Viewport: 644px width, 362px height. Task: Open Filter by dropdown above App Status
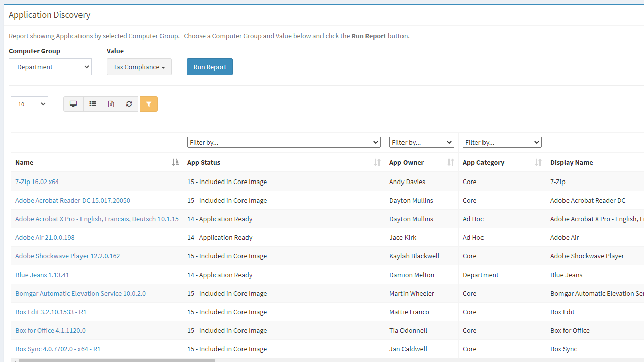click(x=284, y=142)
